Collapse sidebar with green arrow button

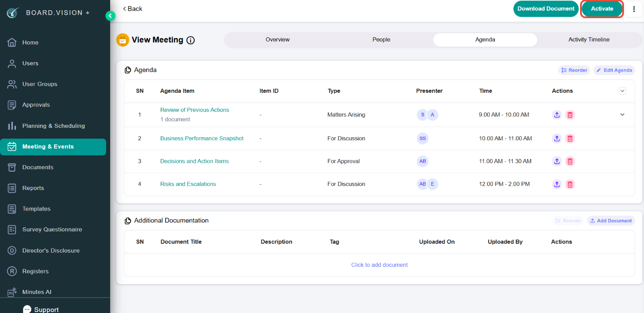tap(110, 16)
